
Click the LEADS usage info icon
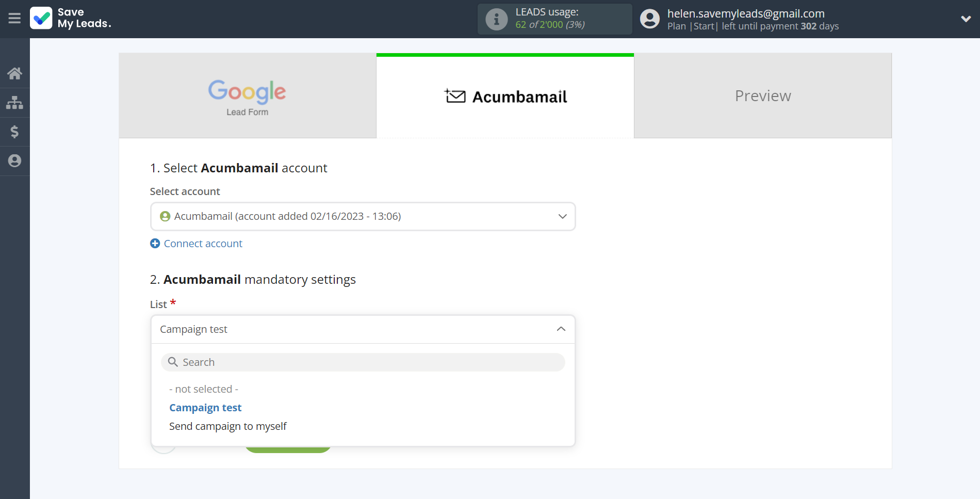[496, 19]
